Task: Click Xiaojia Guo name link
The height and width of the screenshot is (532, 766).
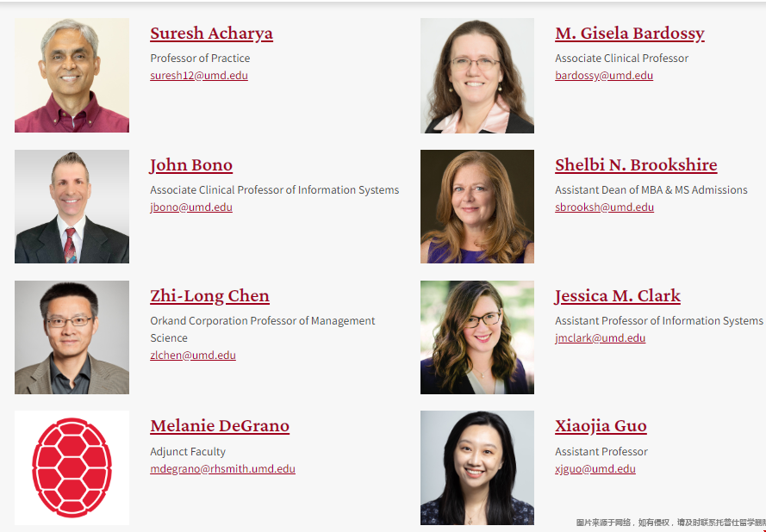Action: (x=601, y=426)
